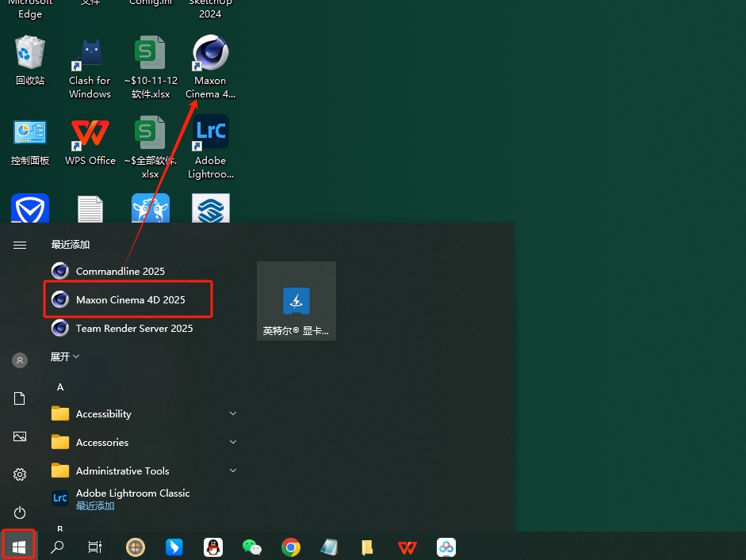Expand the Administrative Tools folder
The image size is (746, 560).
144,470
